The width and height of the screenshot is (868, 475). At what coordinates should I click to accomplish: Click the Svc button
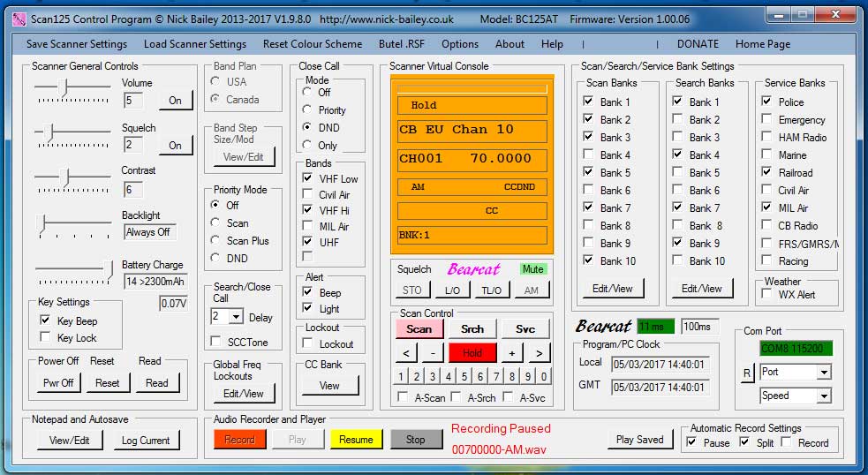coord(525,328)
